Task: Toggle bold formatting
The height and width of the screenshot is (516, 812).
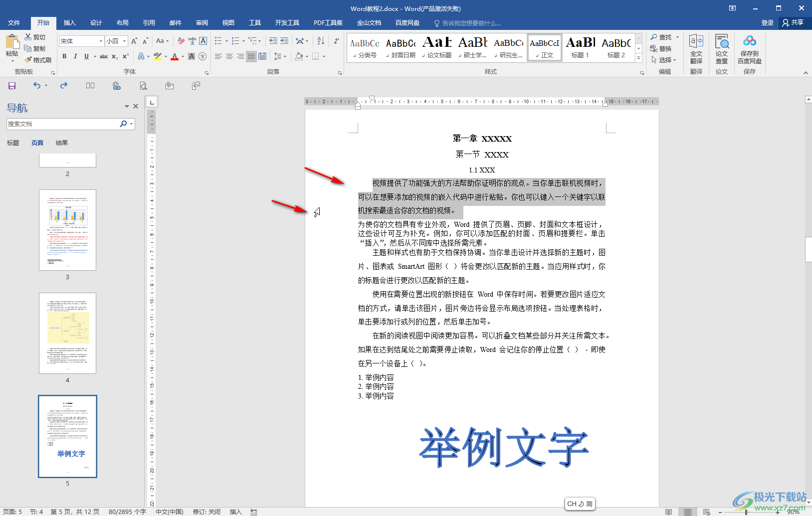Action: click(x=64, y=56)
